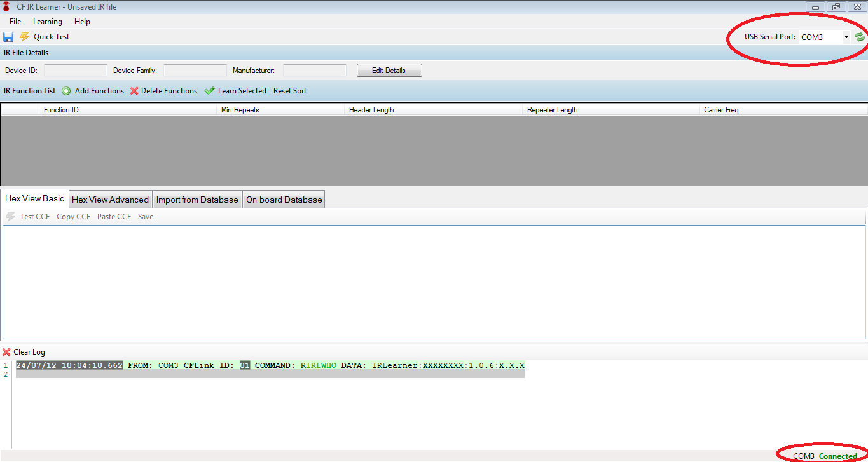The height and width of the screenshot is (462, 868).
Task: Click the red Clear Log icon
Action: click(6, 352)
